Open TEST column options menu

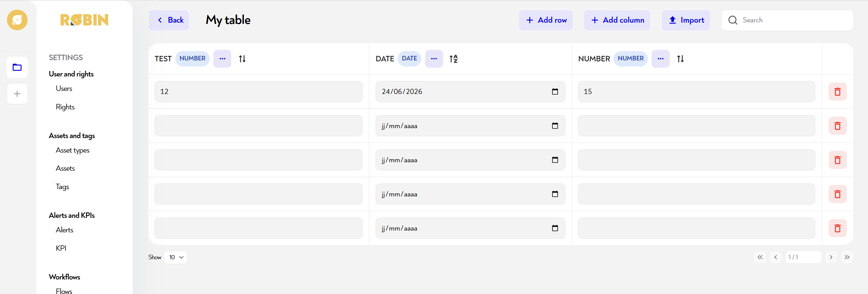point(222,59)
